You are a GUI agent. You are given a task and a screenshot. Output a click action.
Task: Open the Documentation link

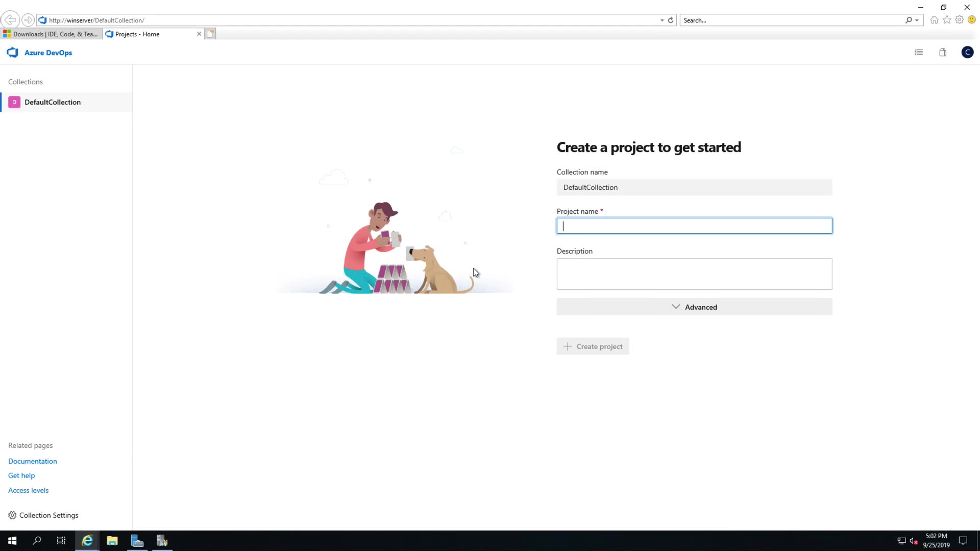point(33,461)
